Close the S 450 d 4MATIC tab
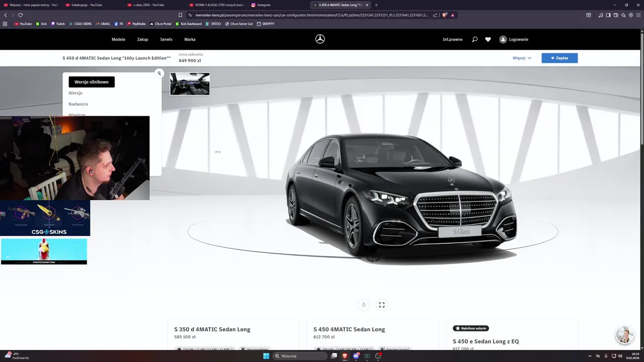The height and width of the screenshot is (362, 644). pos(367,5)
